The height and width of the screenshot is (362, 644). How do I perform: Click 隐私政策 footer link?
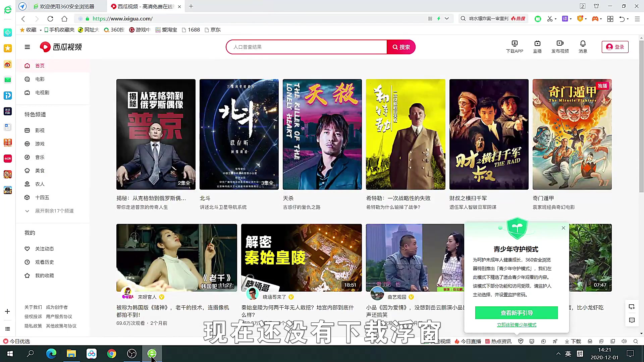coord(33,326)
